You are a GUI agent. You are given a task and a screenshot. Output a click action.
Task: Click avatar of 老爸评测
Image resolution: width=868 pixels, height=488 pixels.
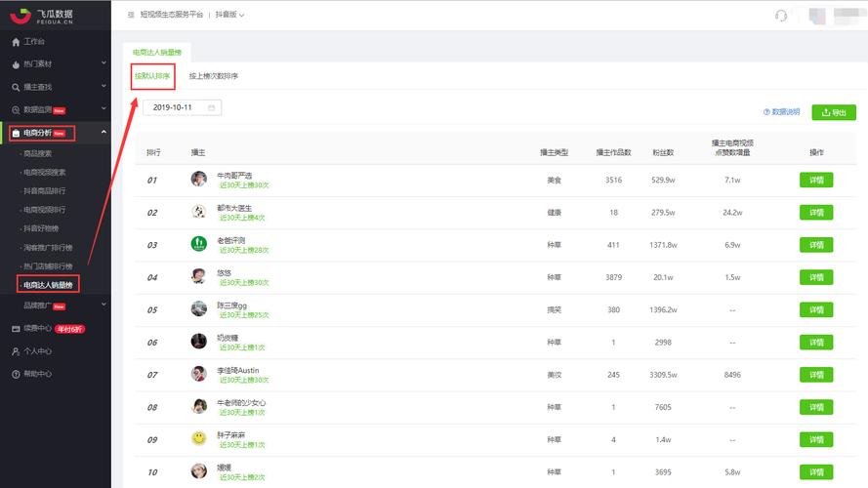click(x=198, y=244)
